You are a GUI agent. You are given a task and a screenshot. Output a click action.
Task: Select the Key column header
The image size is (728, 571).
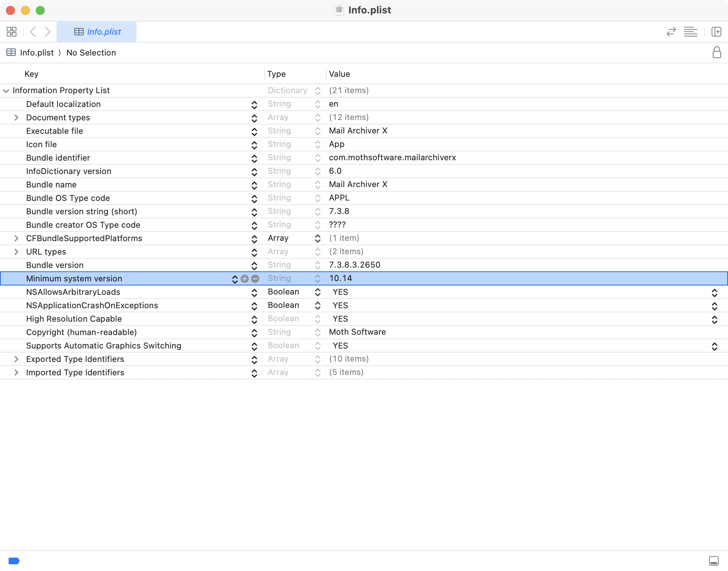tap(31, 74)
